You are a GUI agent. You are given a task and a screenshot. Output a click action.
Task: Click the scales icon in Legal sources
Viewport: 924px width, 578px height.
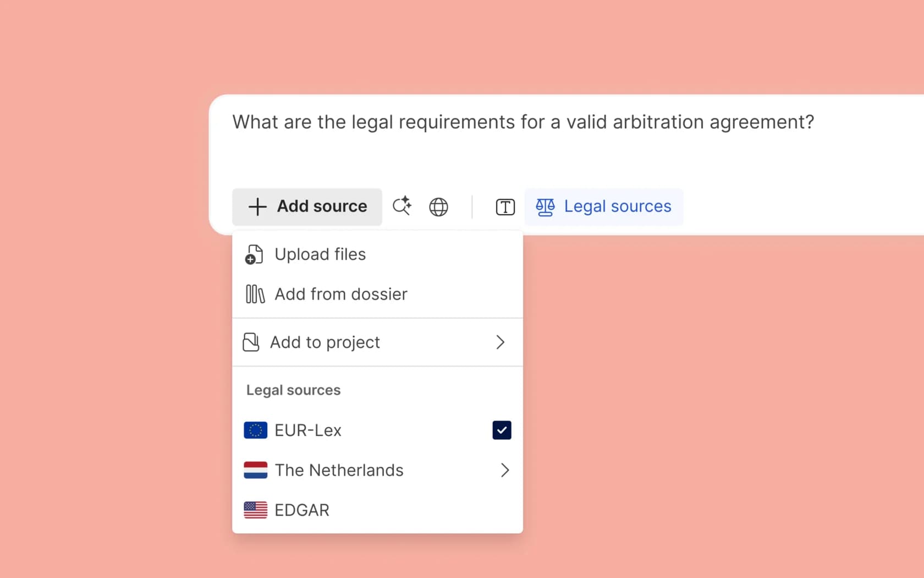tap(545, 207)
